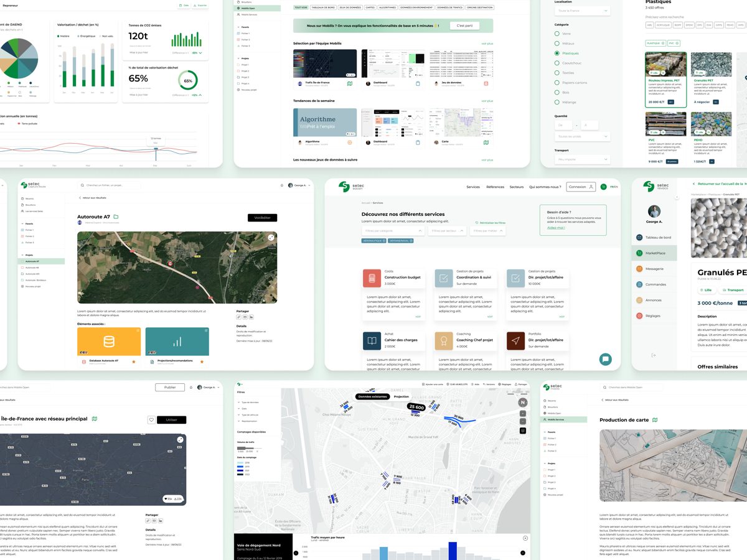Select the Bois category radio button
Screen dimensions: 747x560
[557, 92]
